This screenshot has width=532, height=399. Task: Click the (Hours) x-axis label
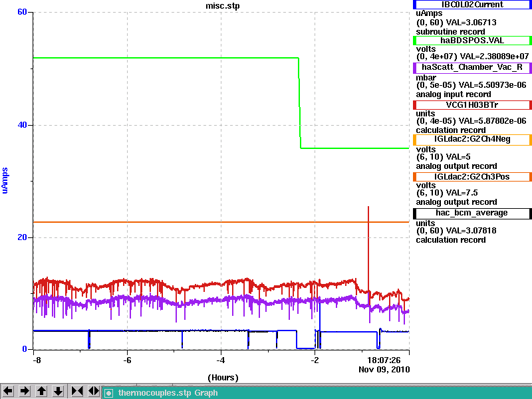[x=223, y=378]
